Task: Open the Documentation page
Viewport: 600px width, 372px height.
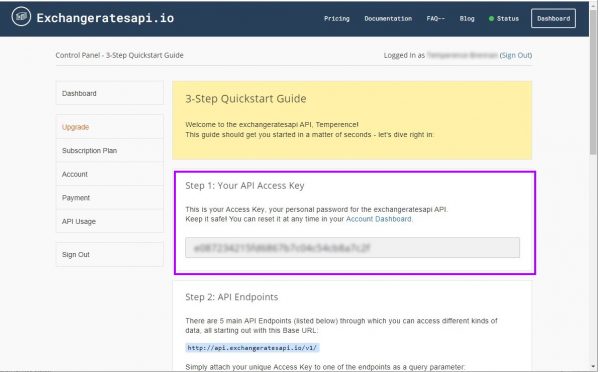Action: pos(388,18)
